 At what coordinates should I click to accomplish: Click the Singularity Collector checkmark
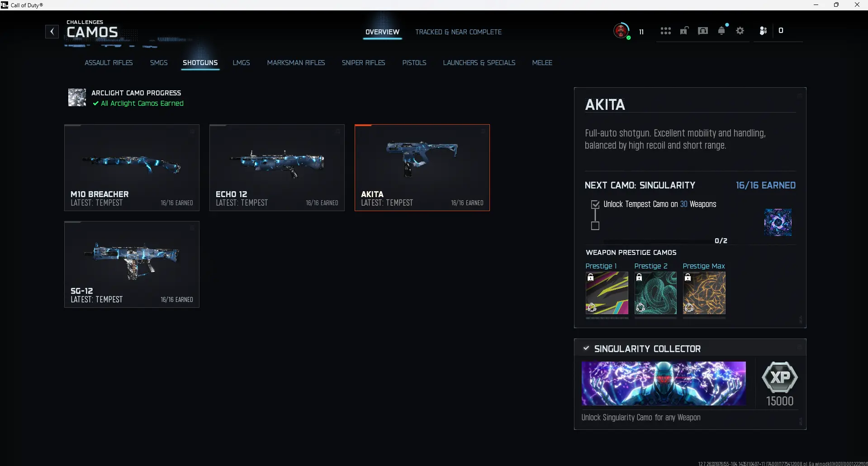point(586,348)
